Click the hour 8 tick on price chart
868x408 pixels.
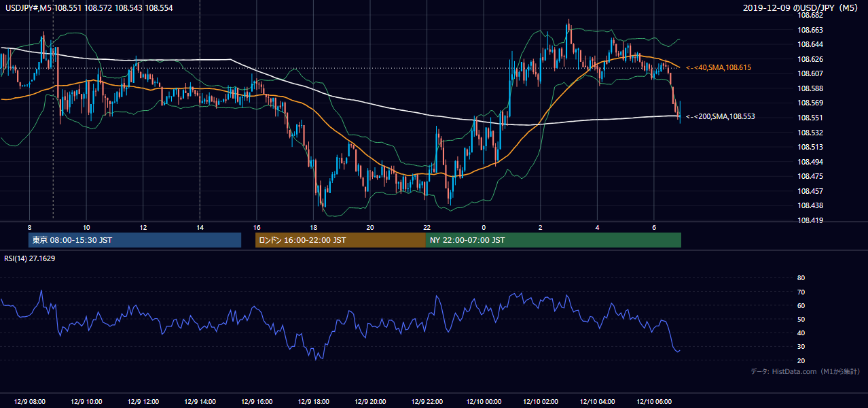click(x=29, y=227)
